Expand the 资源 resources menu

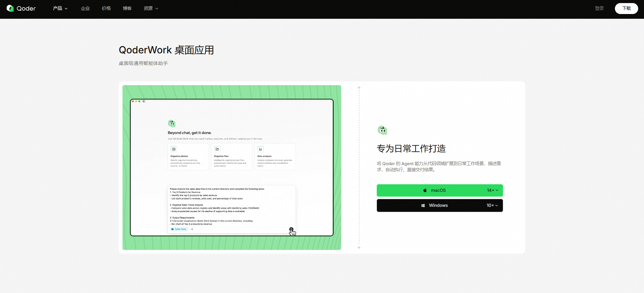[151, 9]
